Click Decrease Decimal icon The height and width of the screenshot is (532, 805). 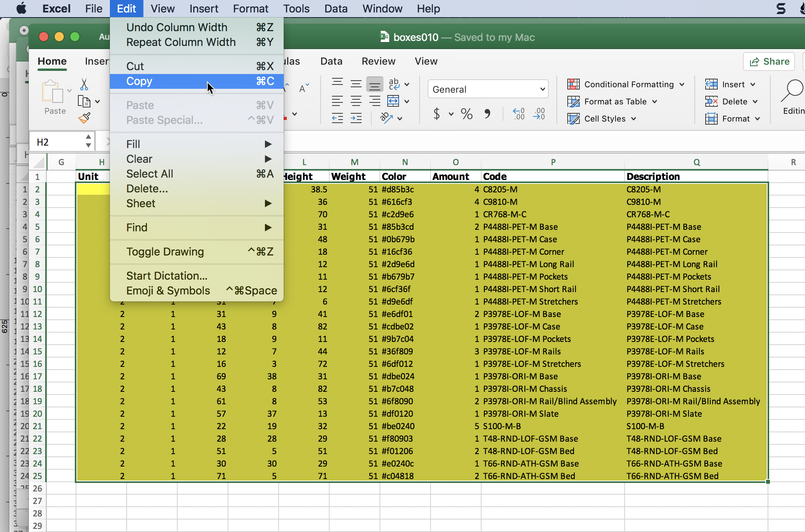(540, 114)
